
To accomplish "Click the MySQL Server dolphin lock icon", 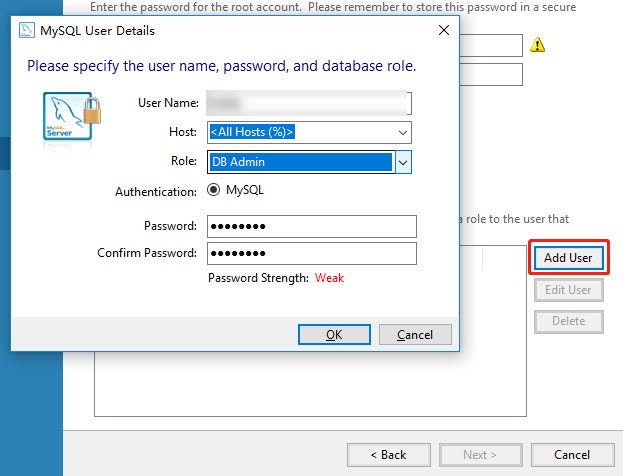I will point(72,116).
